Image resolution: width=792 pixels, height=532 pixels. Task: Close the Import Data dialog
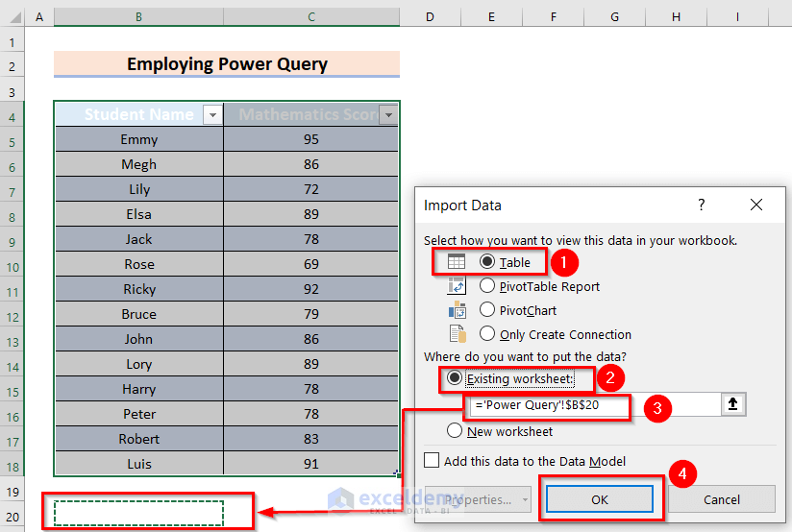(756, 205)
